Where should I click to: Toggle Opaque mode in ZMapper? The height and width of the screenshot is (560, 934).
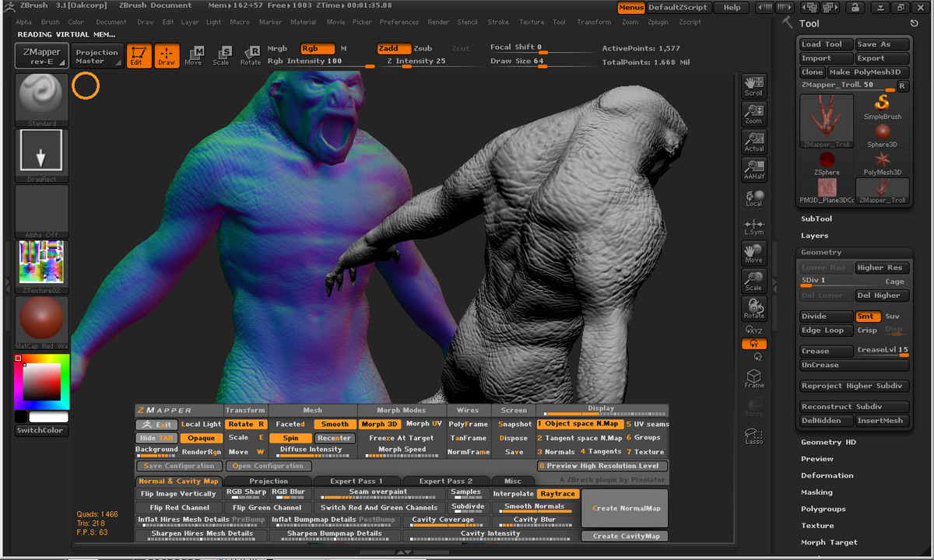coord(201,438)
